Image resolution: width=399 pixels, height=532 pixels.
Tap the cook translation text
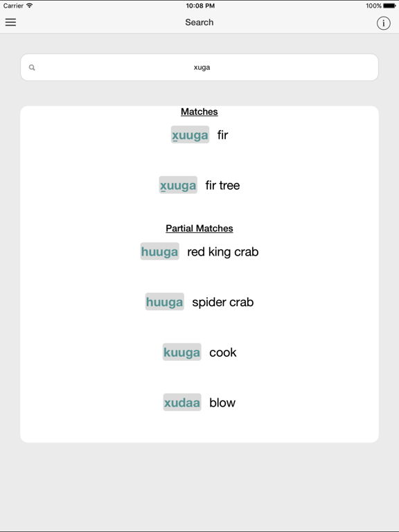[x=223, y=352]
